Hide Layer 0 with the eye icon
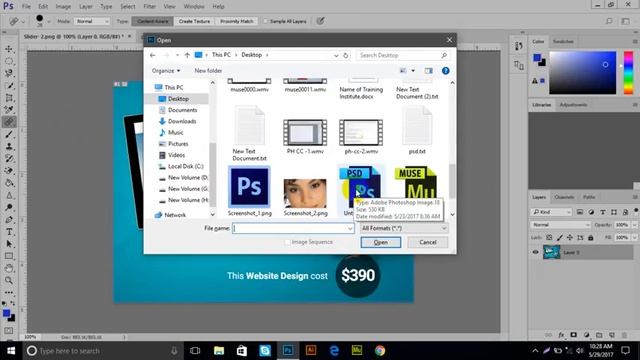 pos(536,252)
